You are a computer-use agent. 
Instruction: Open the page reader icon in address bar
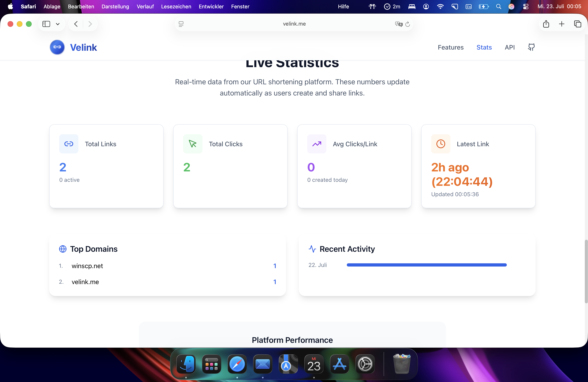181,24
